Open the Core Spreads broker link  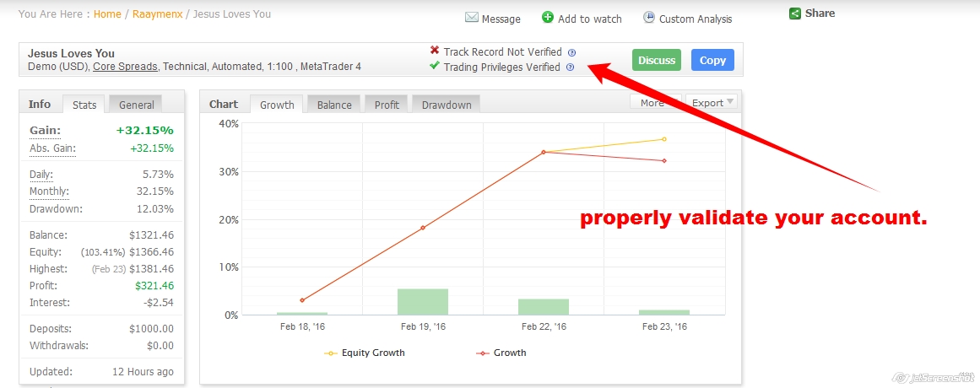[125, 67]
